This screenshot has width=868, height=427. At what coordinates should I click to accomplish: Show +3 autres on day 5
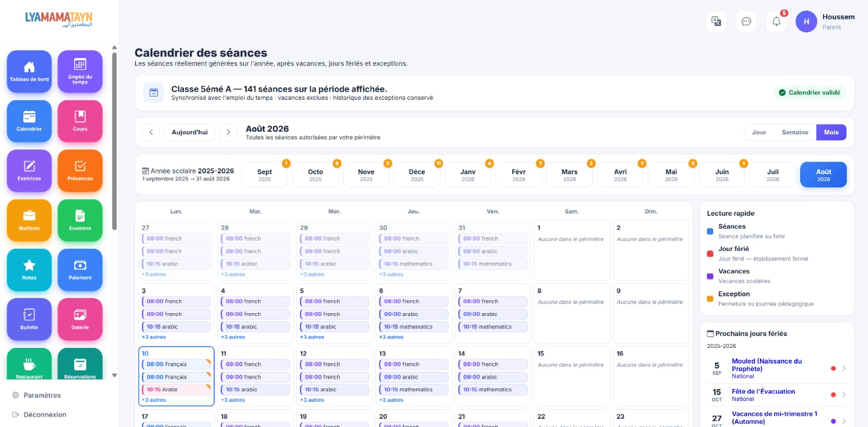pyautogui.click(x=312, y=337)
